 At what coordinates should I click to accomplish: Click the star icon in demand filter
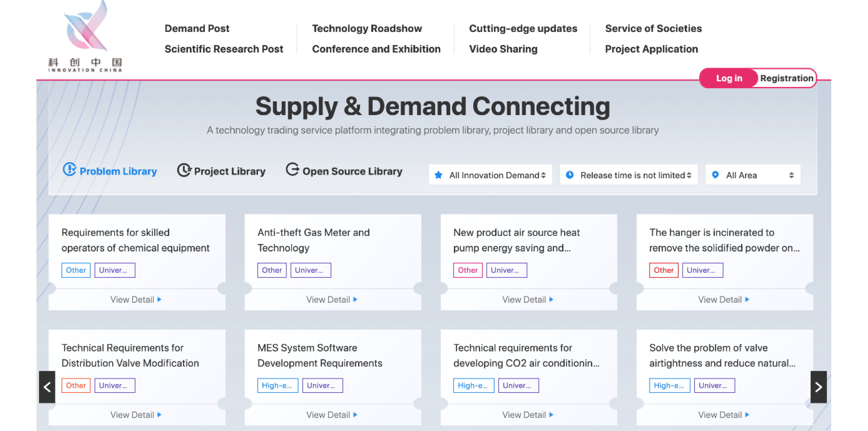438,175
